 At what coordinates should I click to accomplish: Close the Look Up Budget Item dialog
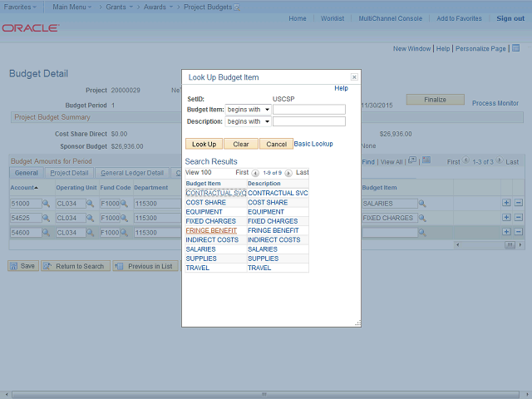tap(354, 76)
